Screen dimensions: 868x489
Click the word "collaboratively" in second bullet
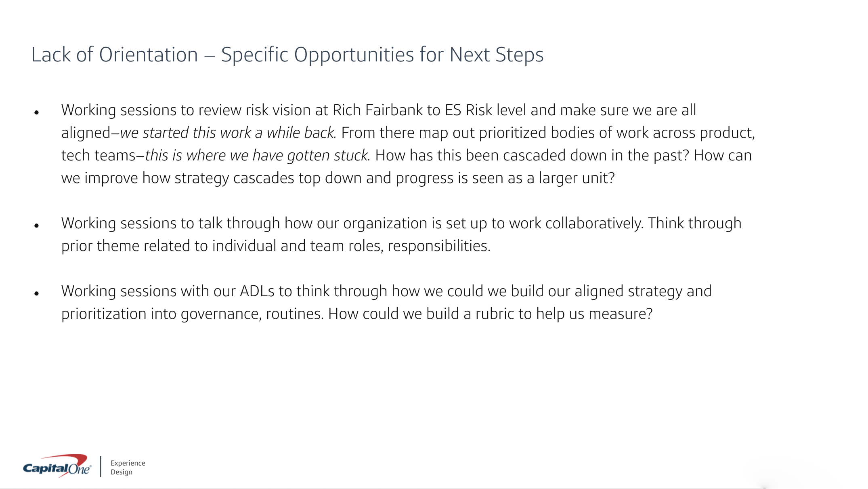(594, 223)
